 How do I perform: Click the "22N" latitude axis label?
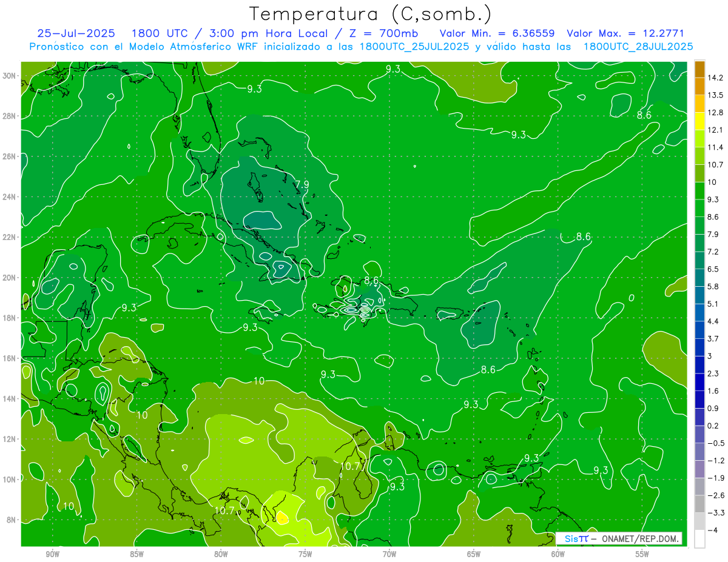point(10,237)
